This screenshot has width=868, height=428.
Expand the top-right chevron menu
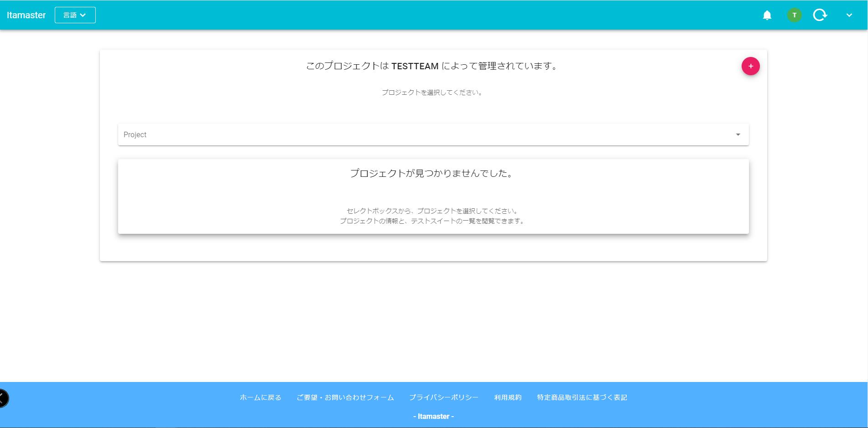[x=849, y=15]
